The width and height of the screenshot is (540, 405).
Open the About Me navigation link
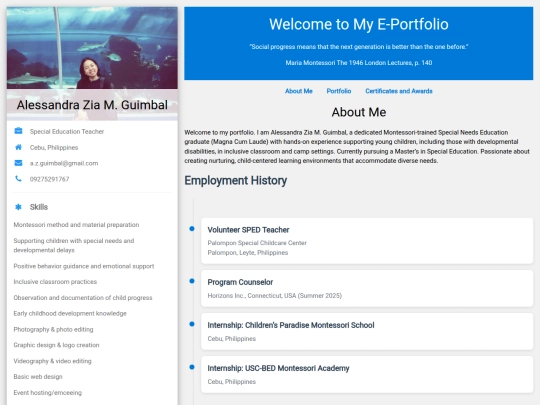pos(299,91)
